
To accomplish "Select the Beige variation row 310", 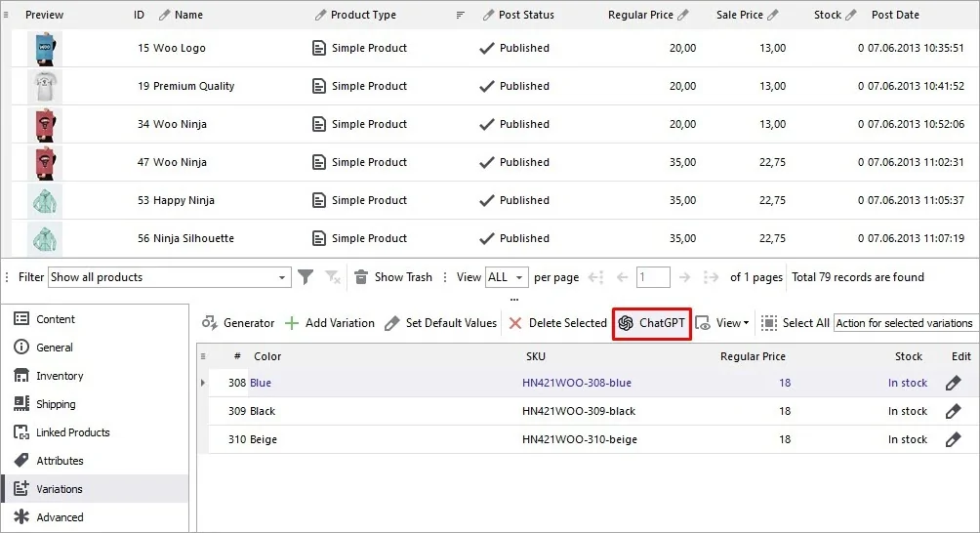I will coord(593,440).
